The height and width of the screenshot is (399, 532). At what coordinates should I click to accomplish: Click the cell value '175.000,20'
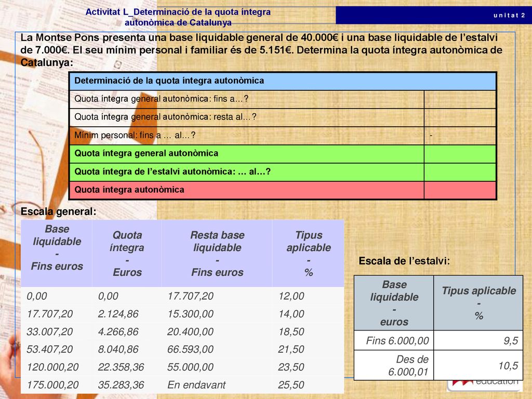coord(52,385)
